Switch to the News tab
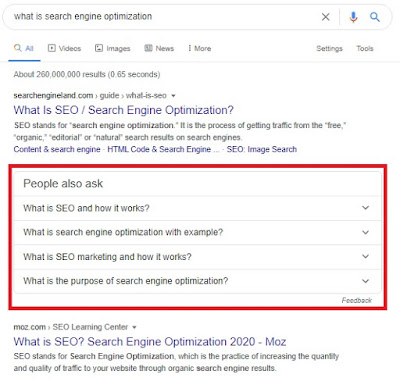 [159, 48]
